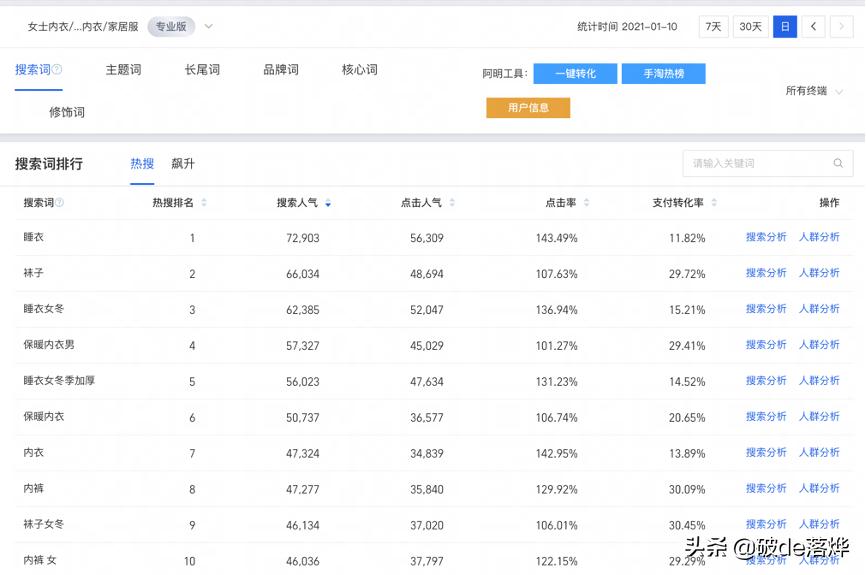Click the 手淘热榜 tool button
Viewport: 866px width, 575px height.
(x=663, y=73)
